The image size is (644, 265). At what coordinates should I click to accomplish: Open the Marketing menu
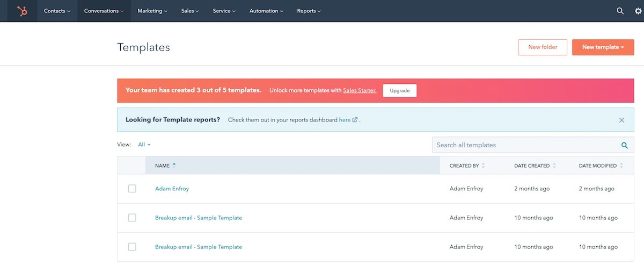click(152, 11)
